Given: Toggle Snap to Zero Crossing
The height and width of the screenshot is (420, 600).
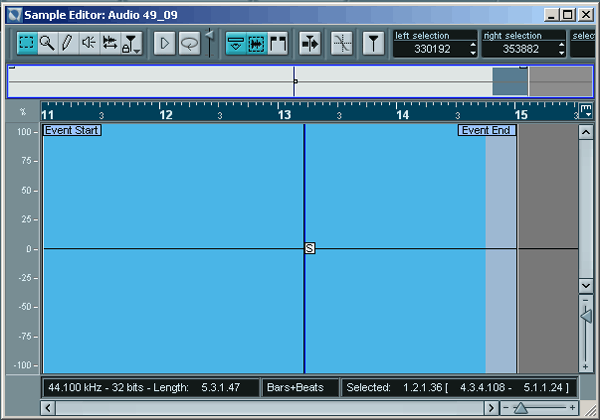Looking at the screenshot, I should click(x=342, y=44).
